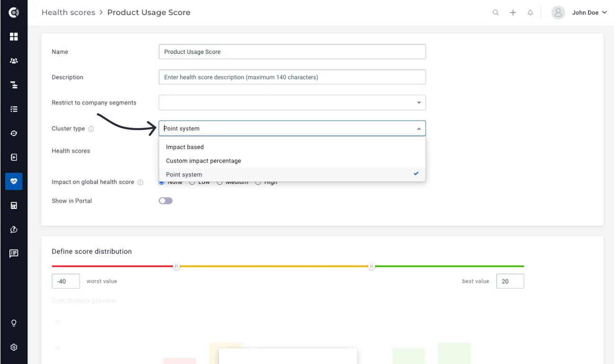Click the yellow-to-green slider handle
This screenshot has width=614, height=364.
pyautogui.click(x=372, y=267)
